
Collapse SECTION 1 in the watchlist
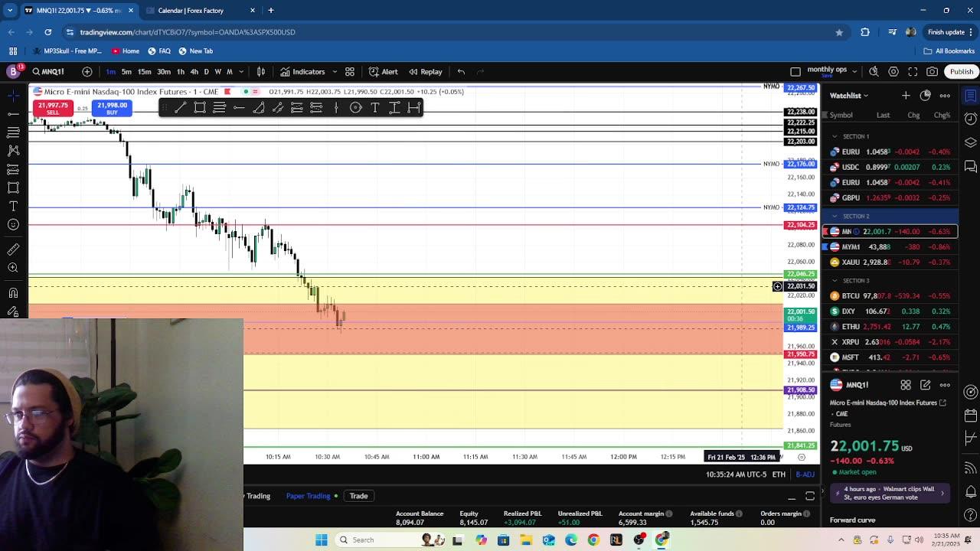835,136
